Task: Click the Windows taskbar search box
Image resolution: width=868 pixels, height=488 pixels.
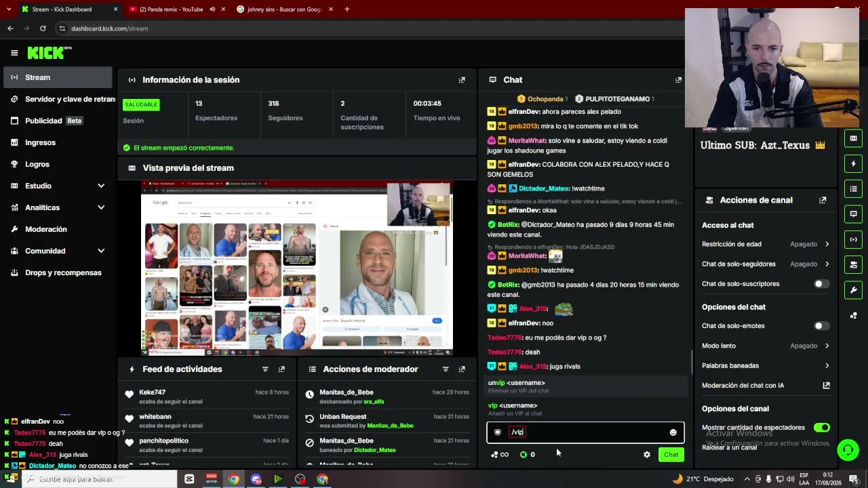Action: (99, 479)
